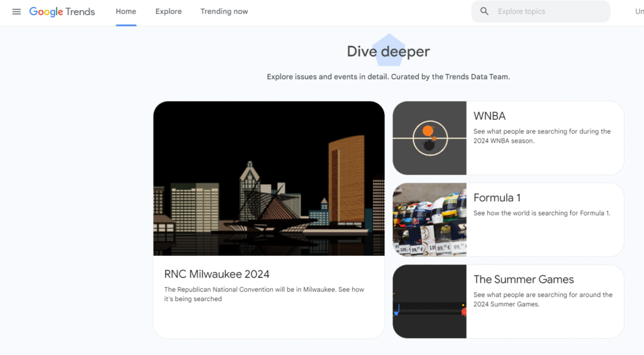Click the 2024 WNBA season description
Image resolution: width=644 pixels, height=355 pixels.
click(x=541, y=136)
